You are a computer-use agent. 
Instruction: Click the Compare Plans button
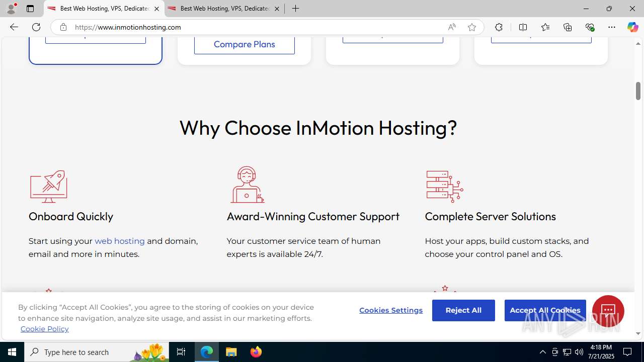[245, 44]
